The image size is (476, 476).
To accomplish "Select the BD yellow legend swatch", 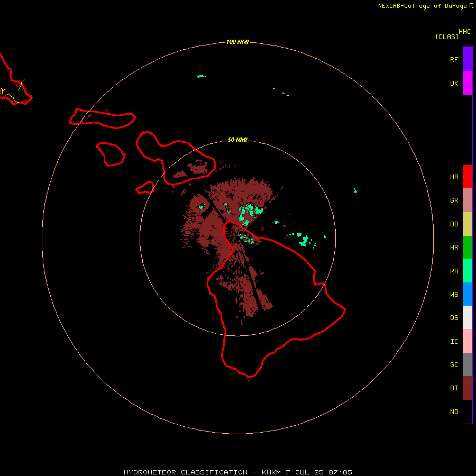I will point(467,224).
